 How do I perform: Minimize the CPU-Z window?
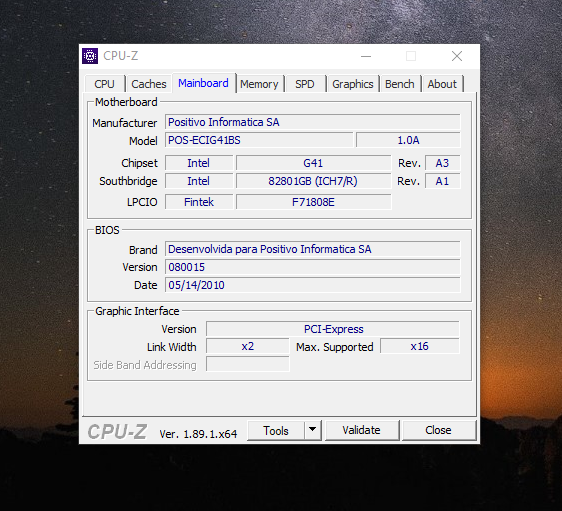(366, 56)
